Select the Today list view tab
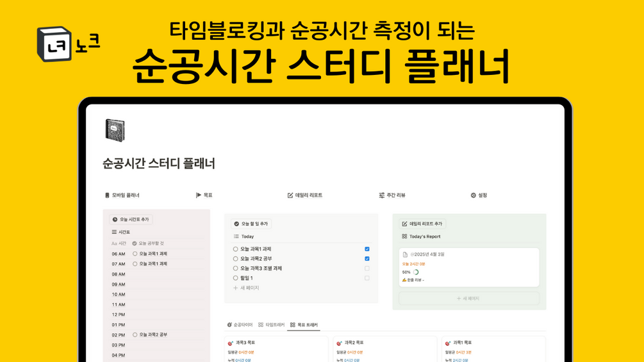The height and width of the screenshot is (362, 644). pos(244,236)
